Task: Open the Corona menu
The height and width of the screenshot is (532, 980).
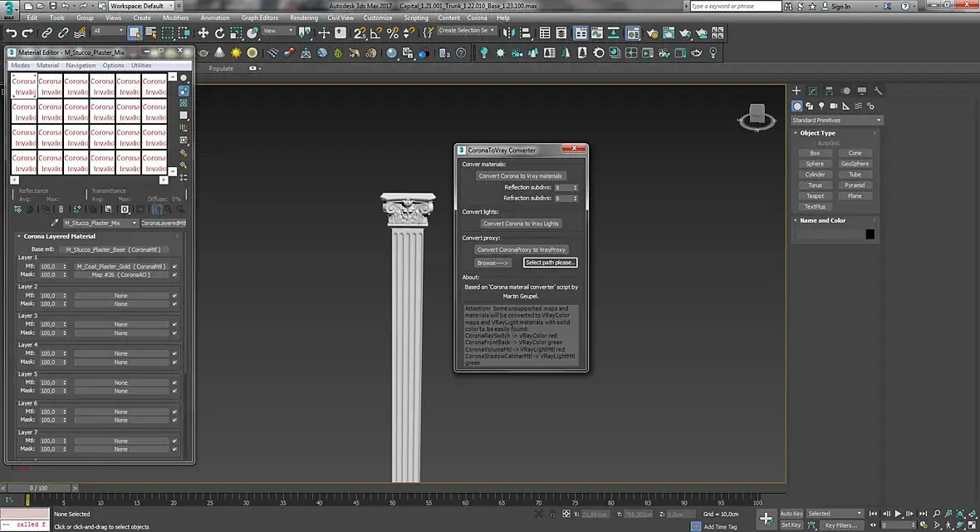Action: click(477, 17)
